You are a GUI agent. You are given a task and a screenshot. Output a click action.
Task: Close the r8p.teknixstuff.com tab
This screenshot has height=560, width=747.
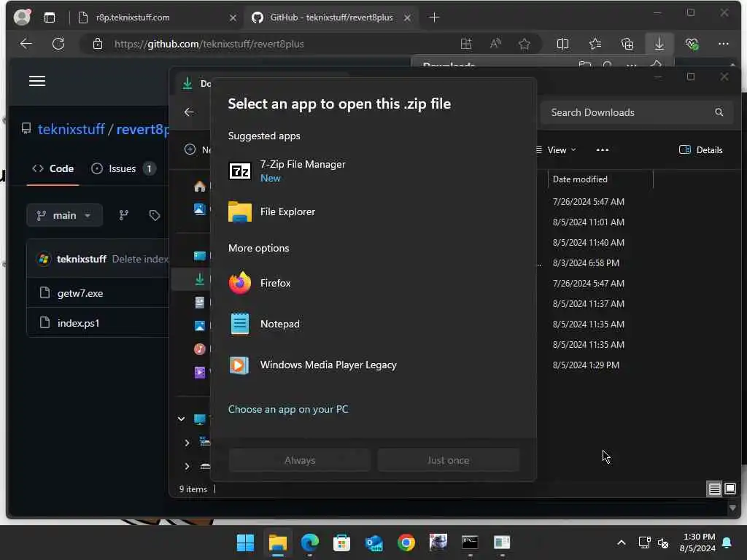(x=233, y=17)
